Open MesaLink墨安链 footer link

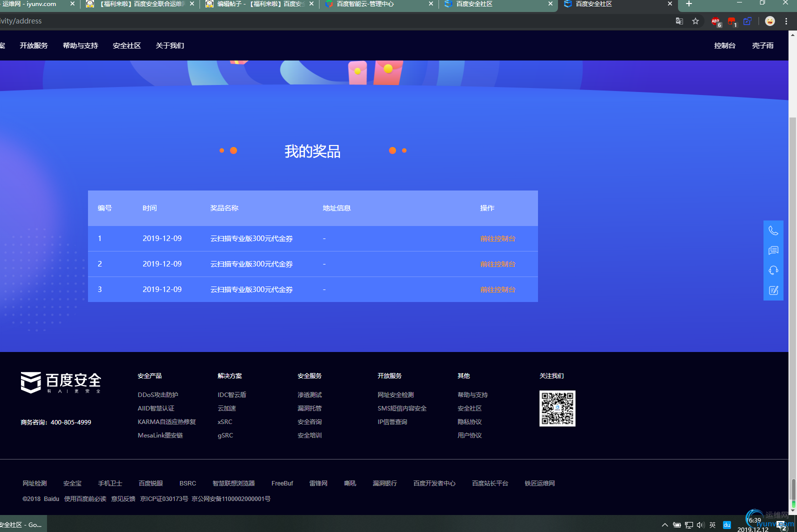(x=160, y=435)
